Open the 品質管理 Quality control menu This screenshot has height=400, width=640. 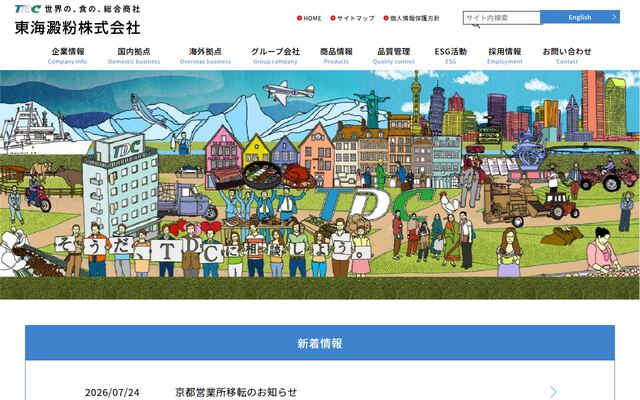pyautogui.click(x=393, y=56)
